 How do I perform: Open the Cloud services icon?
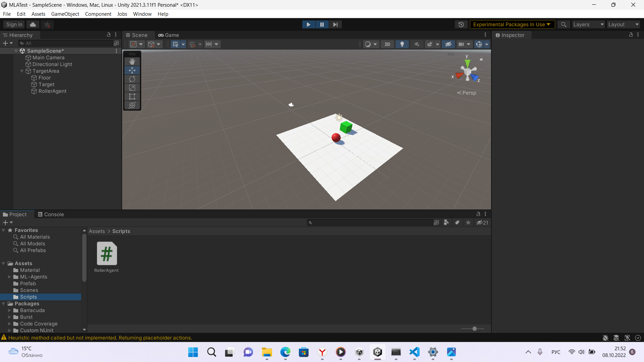[33, 24]
